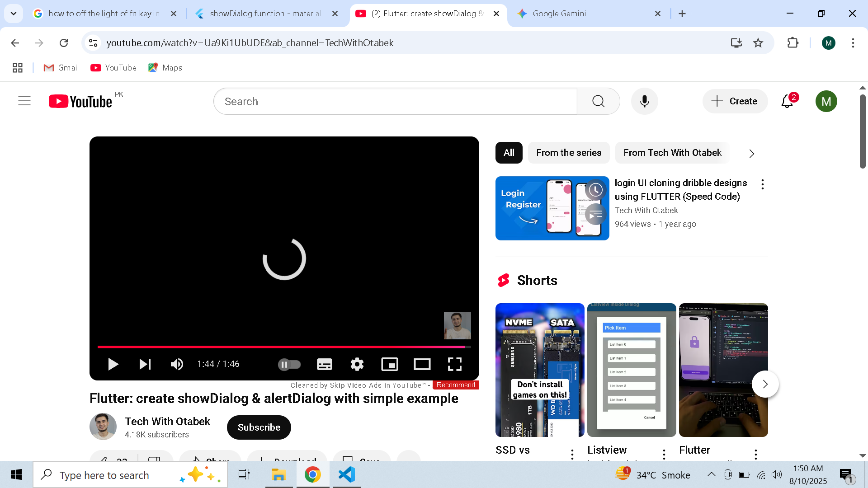
Task: Open the Windows Start menu
Action: [x=16, y=475]
